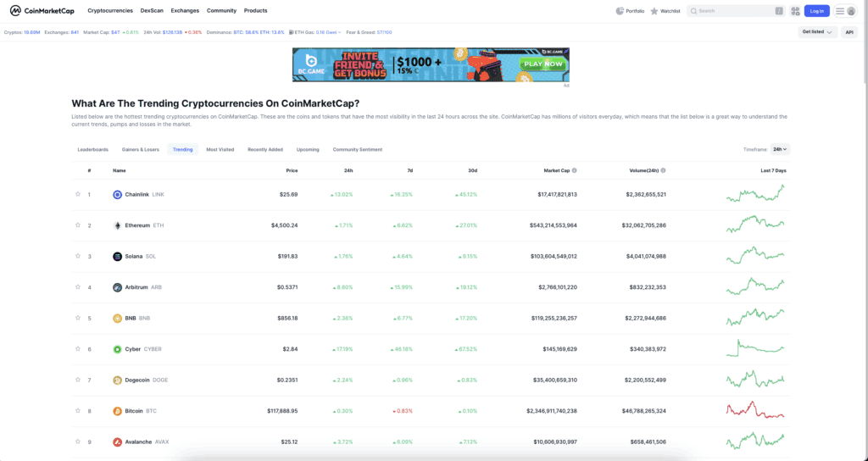Click the Bitcoin coin logo
868x461 pixels.
(x=117, y=411)
